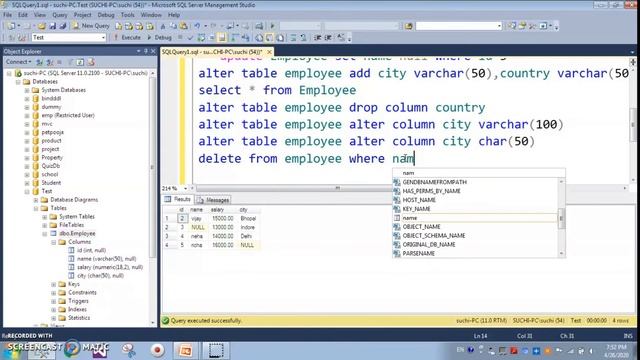
Task: Open the Project menu
Action: click(x=82, y=15)
